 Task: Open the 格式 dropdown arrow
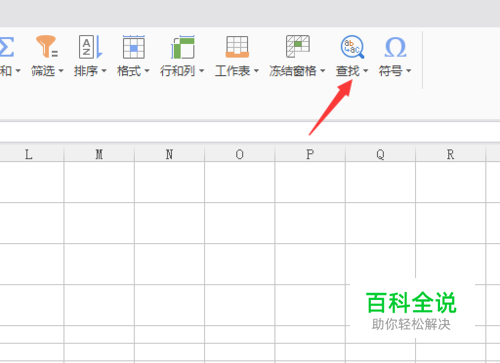[x=147, y=71]
